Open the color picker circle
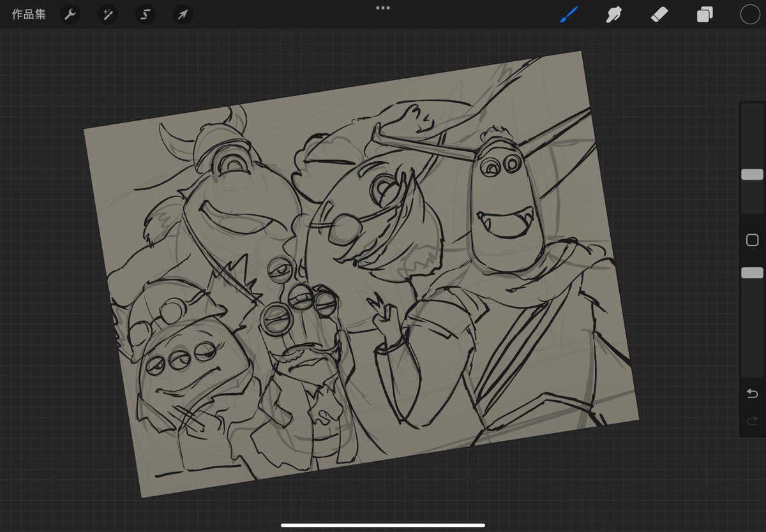Screen dimensions: 766x532 click(x=750, y=14)
